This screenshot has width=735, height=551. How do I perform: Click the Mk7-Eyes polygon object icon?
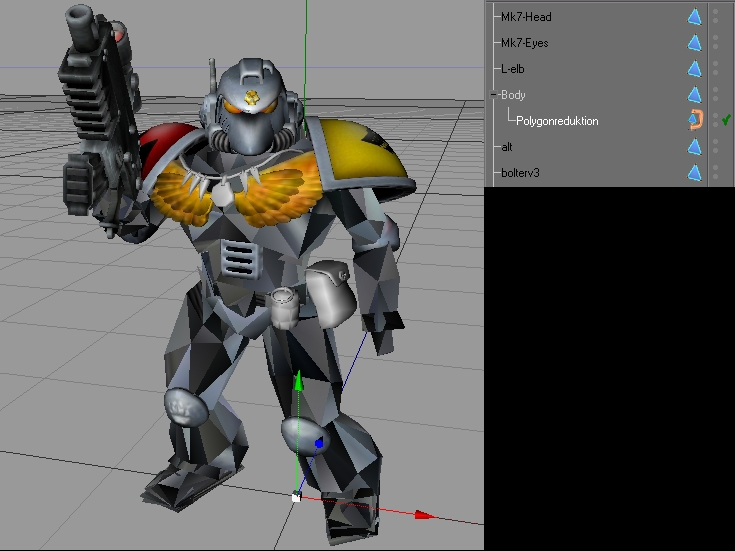tap(695, 43)
